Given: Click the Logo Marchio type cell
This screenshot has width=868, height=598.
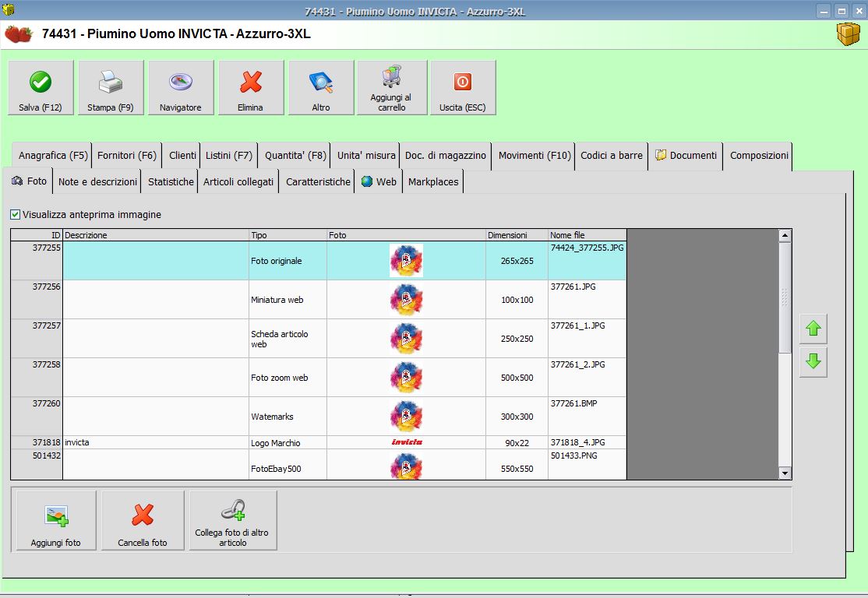Looking at the screenshot, I should tap(288, 442).
